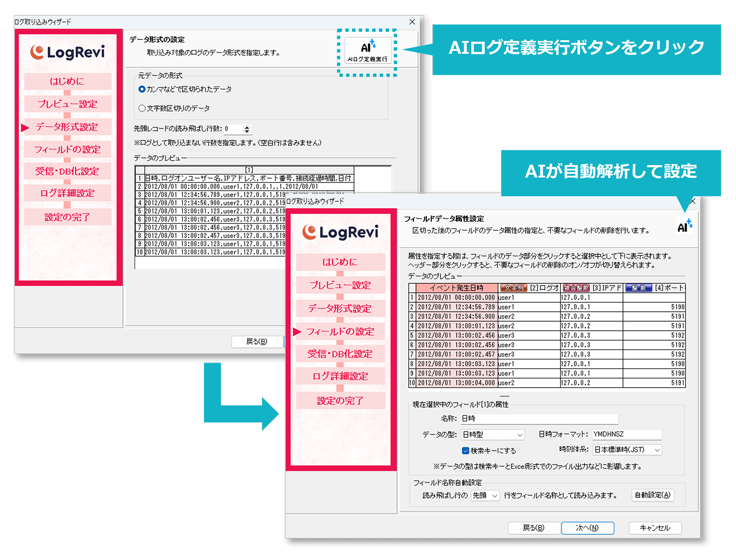Click cell 2012/08/01 13:00:04.000 in front preview
The height and width of the screenshot is (560, 736).
click(457, 383)
